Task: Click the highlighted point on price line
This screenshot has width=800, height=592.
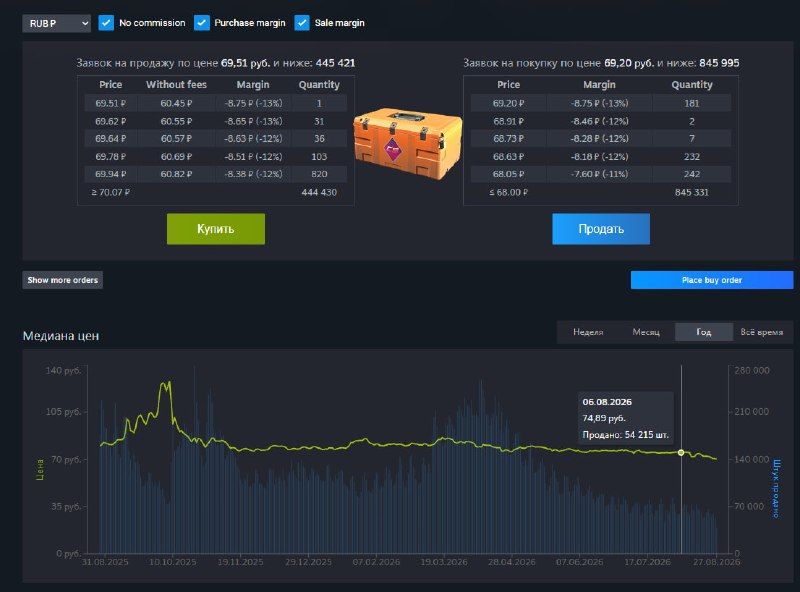Action: point(681,453)
